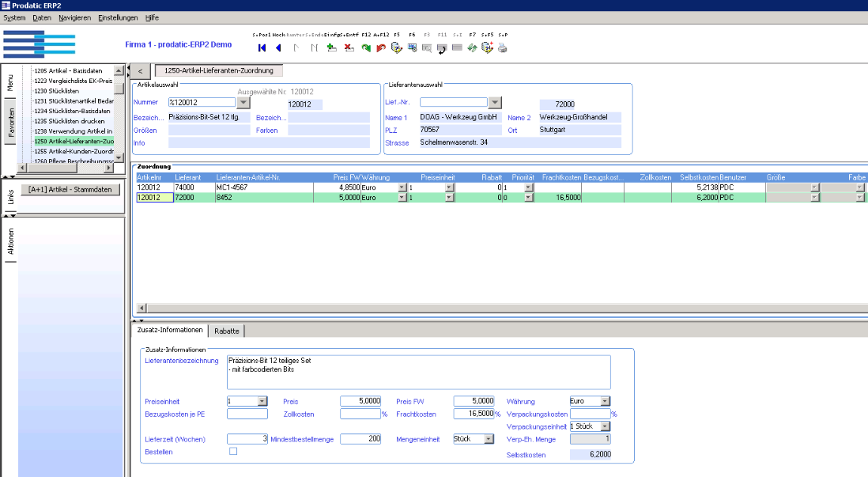Open the Verpackungseinheit dropdown

[605, 426]
